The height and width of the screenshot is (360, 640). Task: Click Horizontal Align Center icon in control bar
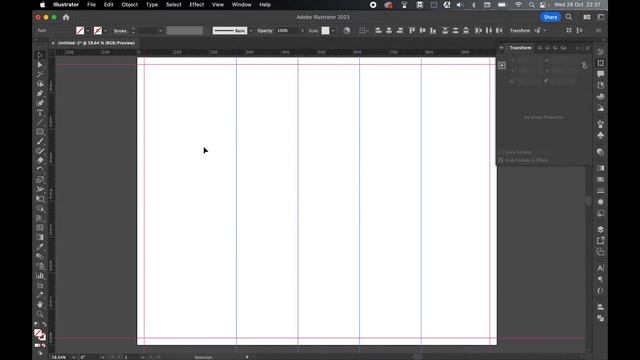pyautogui.click(x=389, y=31)
